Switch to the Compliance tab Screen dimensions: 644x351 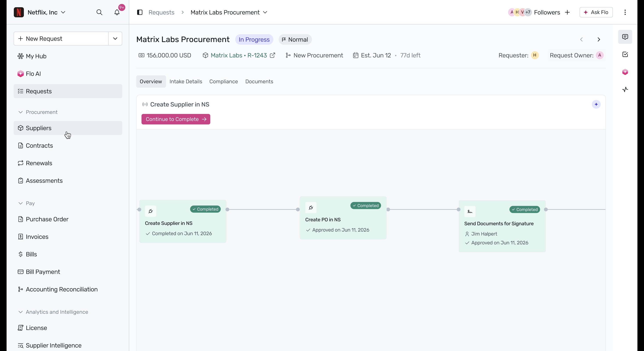(x=223, y=82)
